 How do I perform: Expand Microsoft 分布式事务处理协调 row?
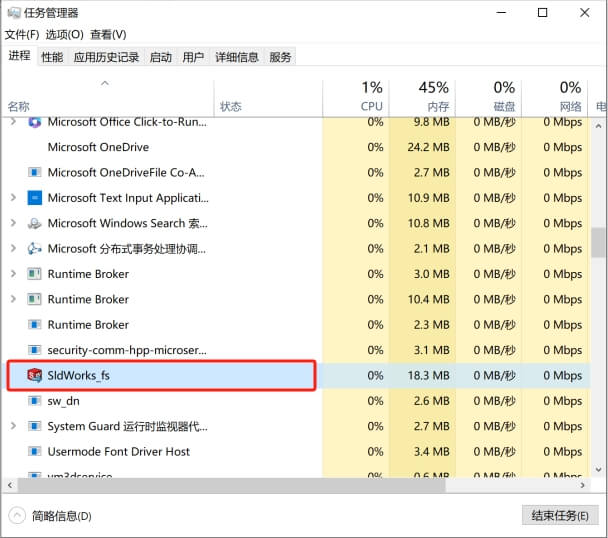[x=13, y=248]
